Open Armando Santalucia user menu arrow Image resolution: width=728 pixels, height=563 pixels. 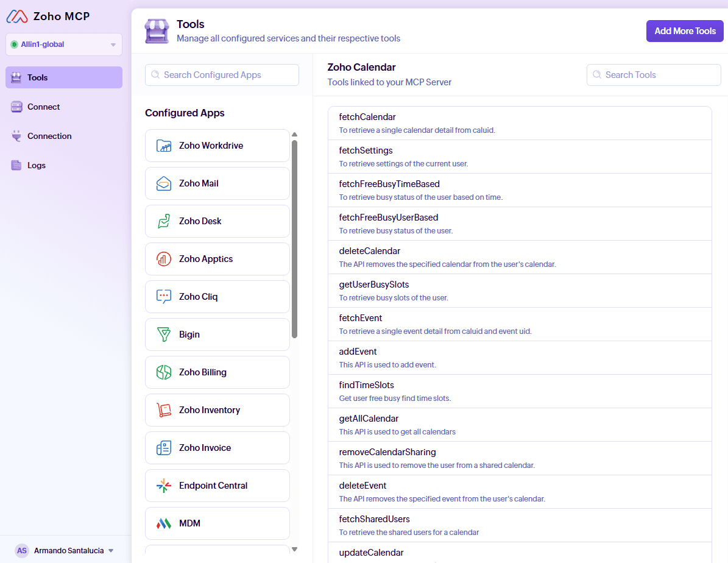click(111, 551)
